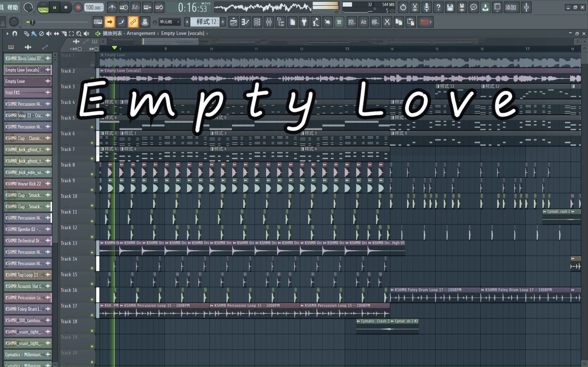Viewport: 588px width, 367px height.
Task: Open the mixer view icon
Action: (x=269, y=22)
